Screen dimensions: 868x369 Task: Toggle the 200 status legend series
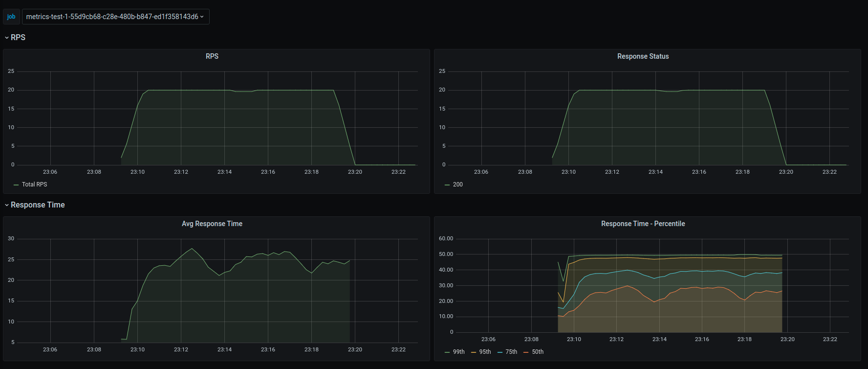(458, 184)
